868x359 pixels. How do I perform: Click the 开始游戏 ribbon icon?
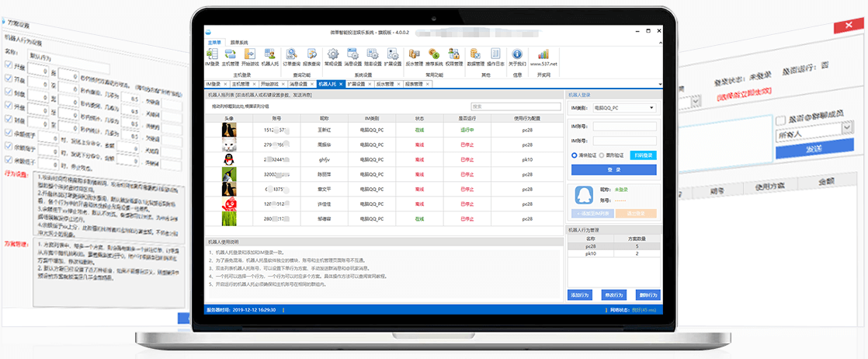coord(250,55)
